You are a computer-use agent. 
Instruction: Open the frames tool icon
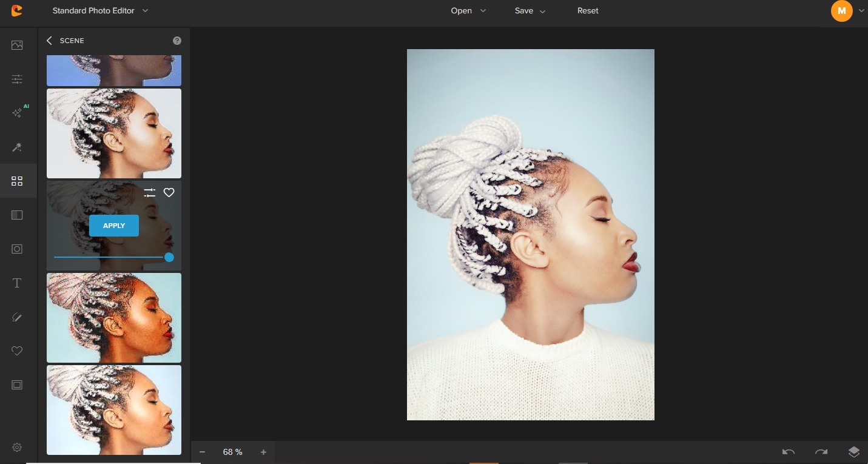17,385
